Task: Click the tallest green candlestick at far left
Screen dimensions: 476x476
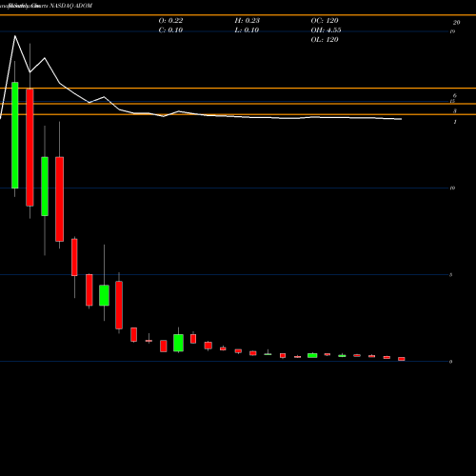Action: 15,135
